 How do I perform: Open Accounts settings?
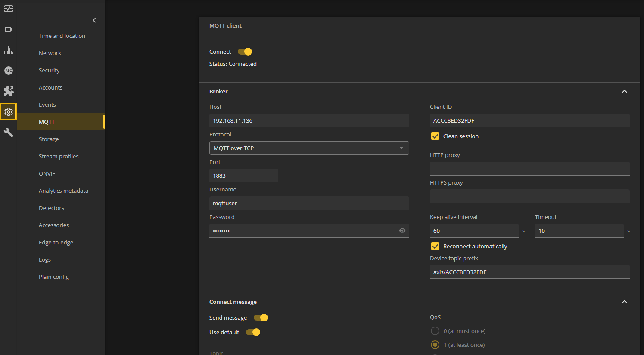coord(50,87)
